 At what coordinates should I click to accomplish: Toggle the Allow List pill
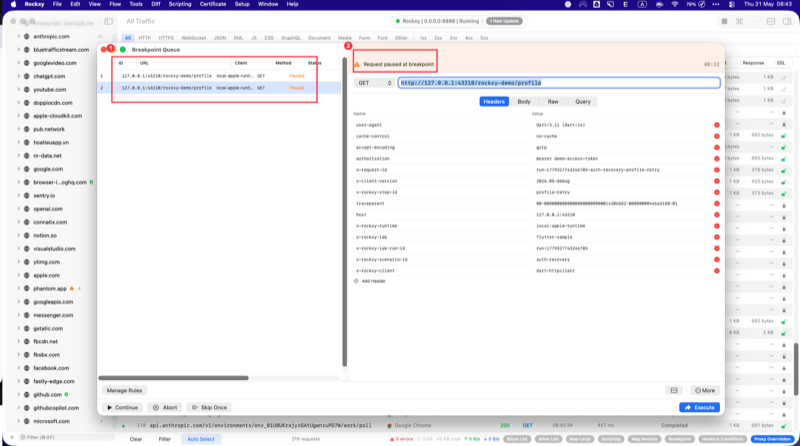[x=548, y=439]
